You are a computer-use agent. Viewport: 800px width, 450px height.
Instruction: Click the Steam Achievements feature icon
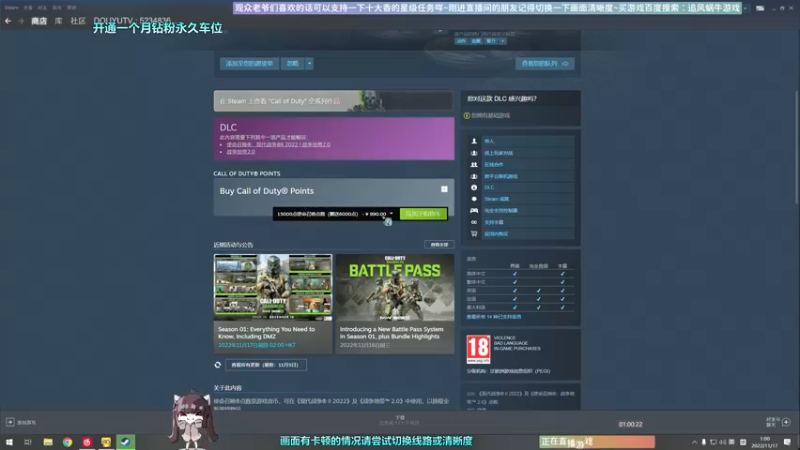474,199
